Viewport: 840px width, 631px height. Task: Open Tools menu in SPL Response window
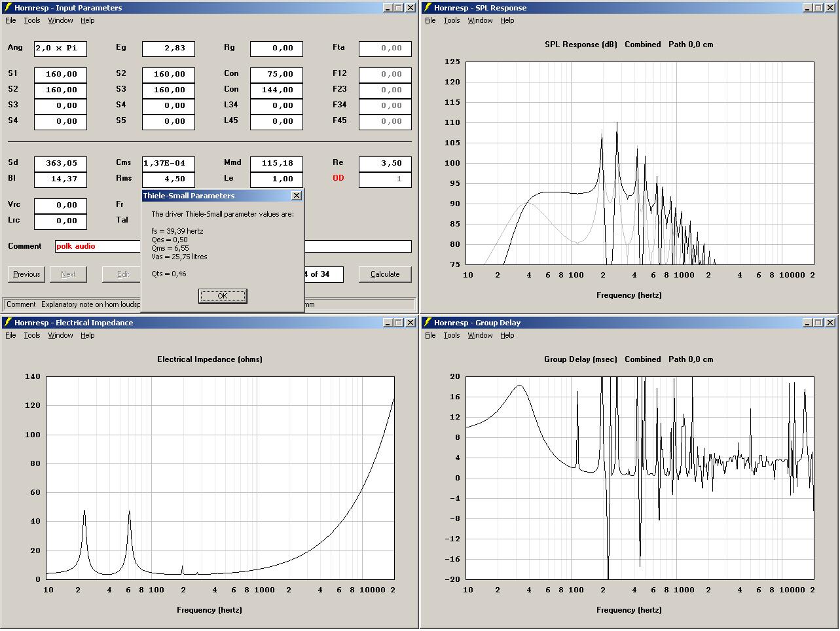(452, 20)
